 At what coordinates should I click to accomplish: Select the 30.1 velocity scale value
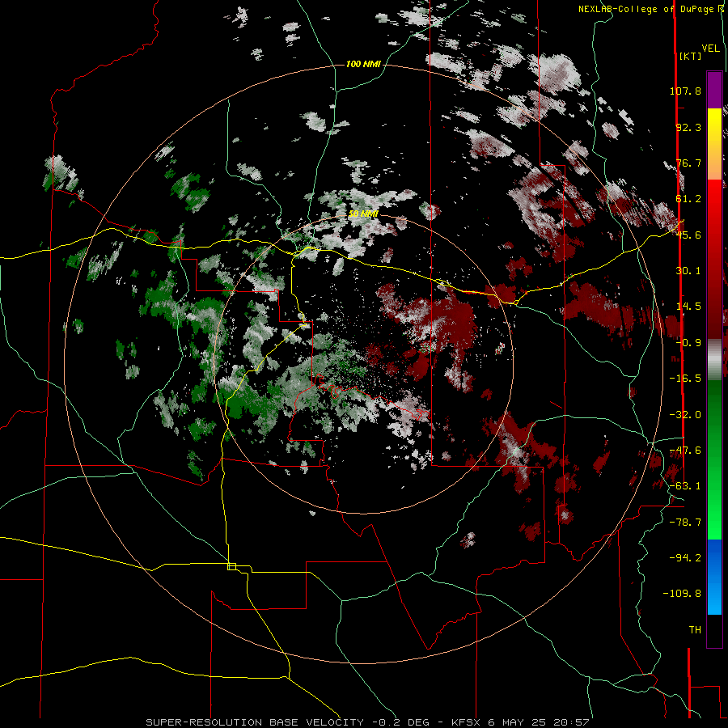[688, 271]
